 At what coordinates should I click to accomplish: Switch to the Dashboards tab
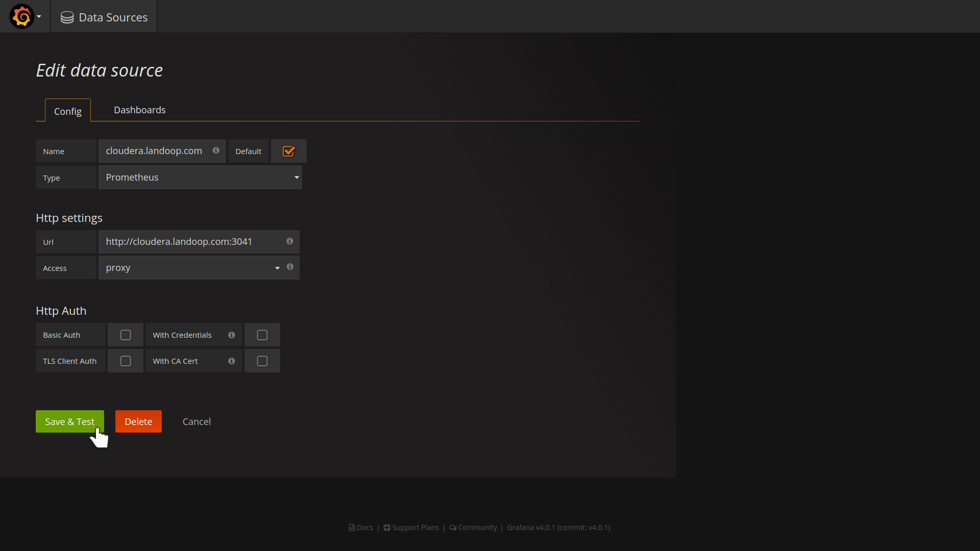click(140, 110)
